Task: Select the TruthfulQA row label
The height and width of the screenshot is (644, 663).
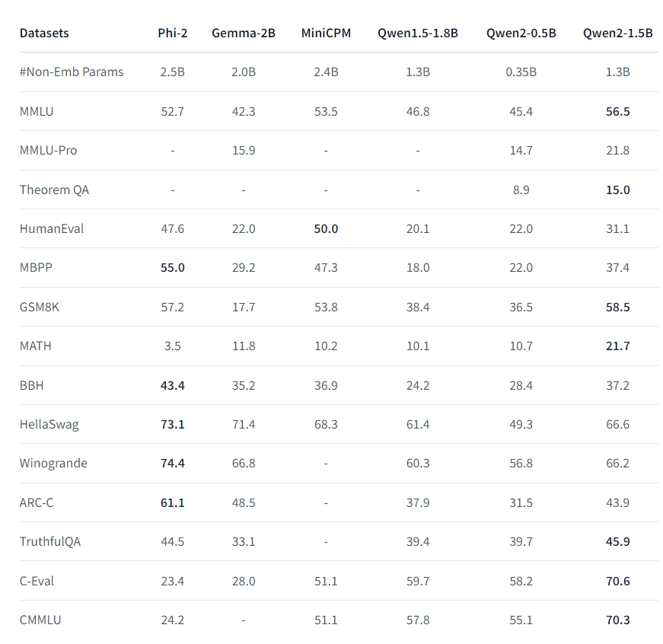Action: (x=50, y=541)
